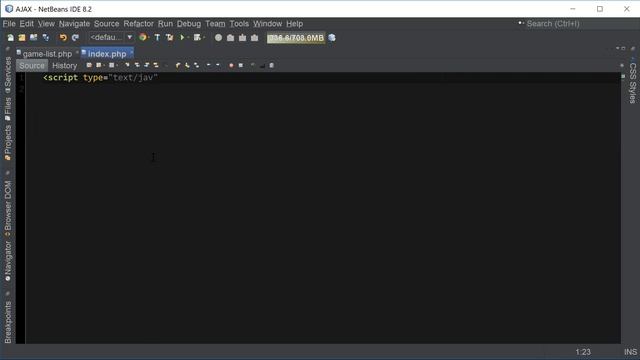Click the editor Forward navigation icon
The image size is (640, 360).
[111, 65]
